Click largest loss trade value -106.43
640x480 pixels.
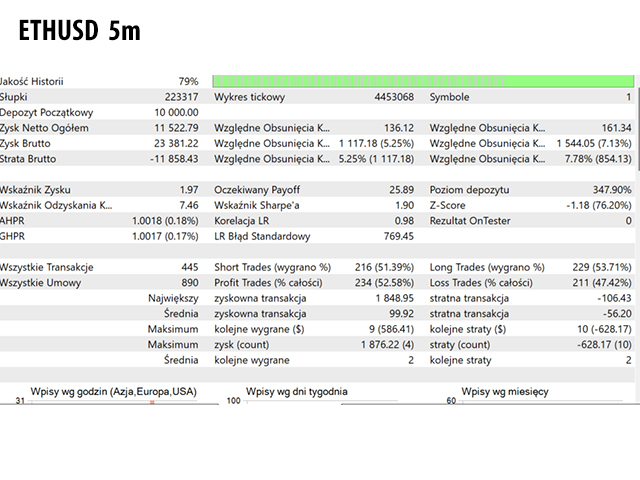tap(614, 299)
